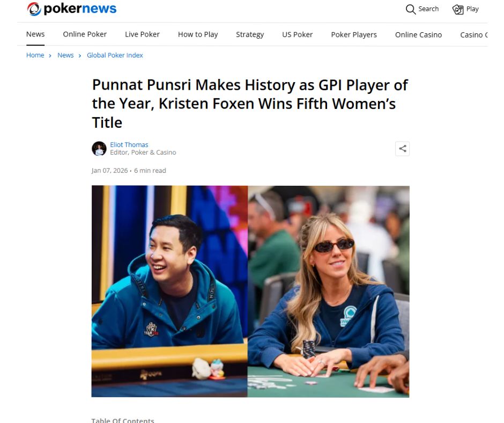Open How to Play section
Screen dimensions: 504x423
198,34
